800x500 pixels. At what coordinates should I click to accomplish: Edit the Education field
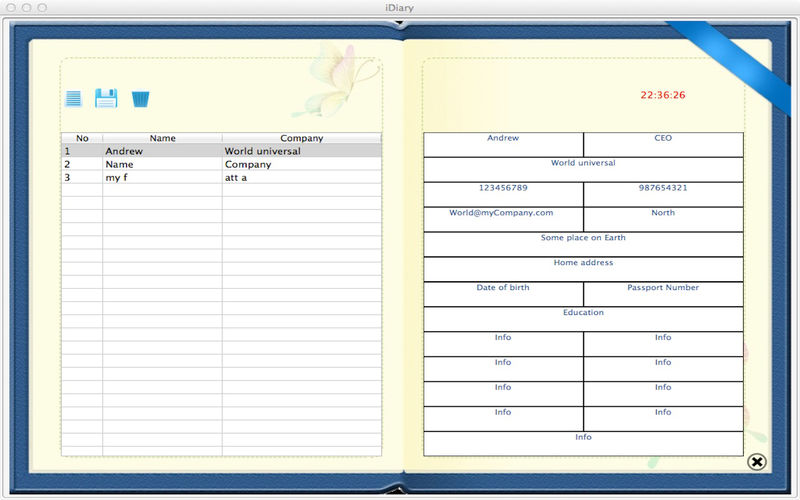(x=583, y=319)
